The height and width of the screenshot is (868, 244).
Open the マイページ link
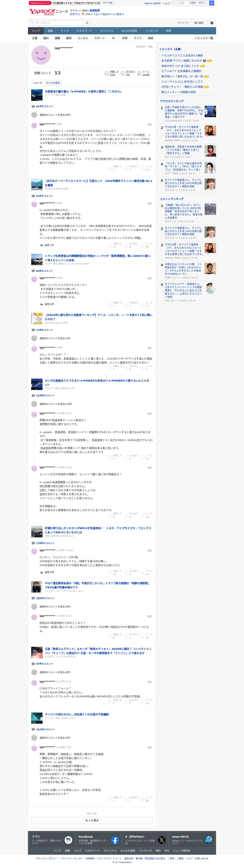(x=183, y=23)
